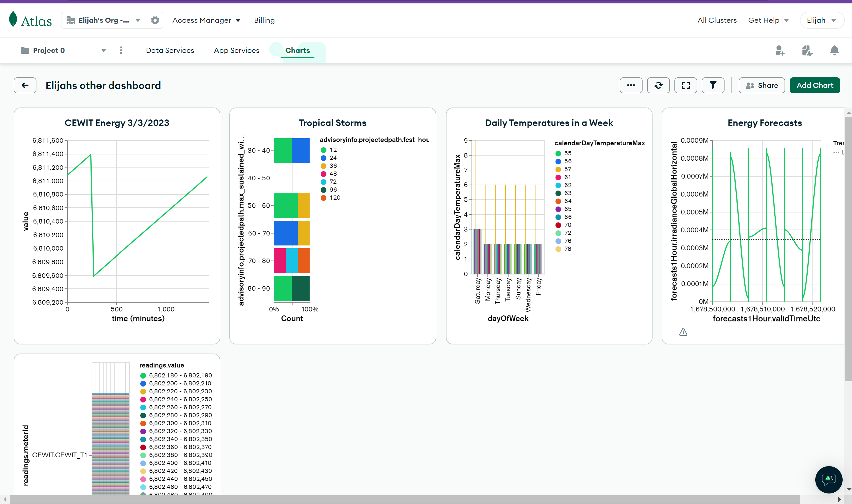Switch to the Data Services tab
Image resolution: width=852 pixels, height=504 pixels.
click(x=170, y=51)
